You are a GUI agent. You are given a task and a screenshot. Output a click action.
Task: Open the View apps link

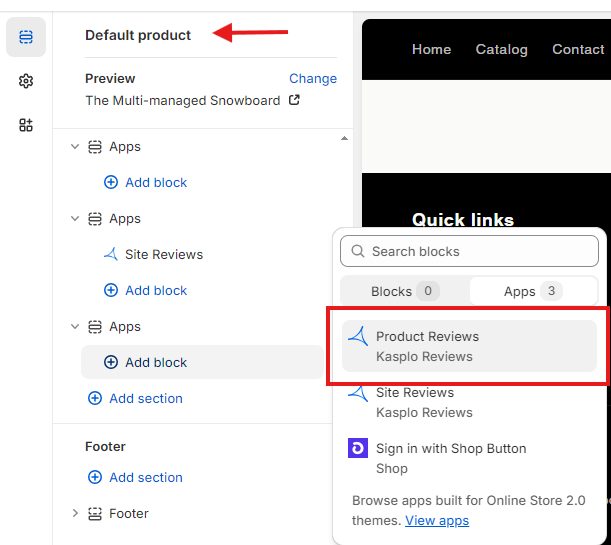click(x=437, y=520)
